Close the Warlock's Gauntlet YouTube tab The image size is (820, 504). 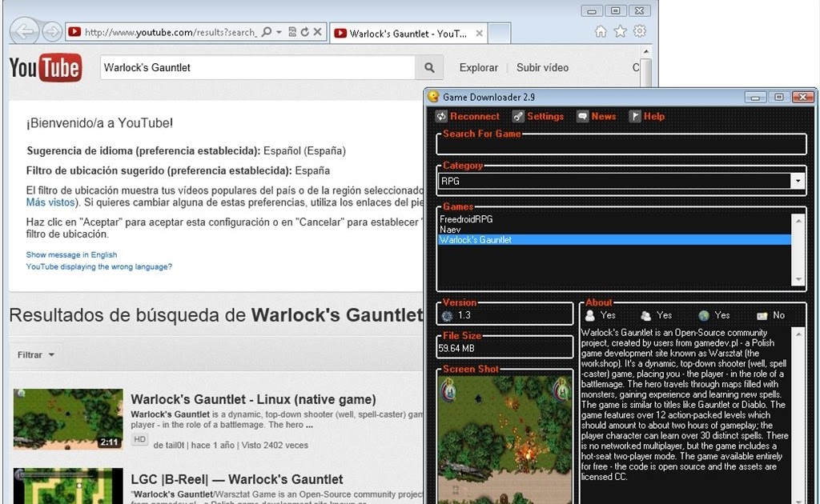(x=479, y=34)
